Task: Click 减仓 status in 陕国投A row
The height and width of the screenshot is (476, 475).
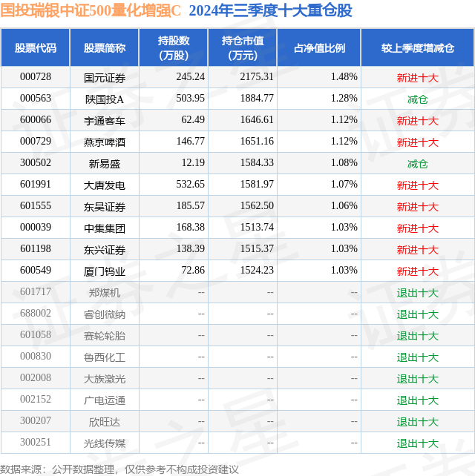Action: click(x=418, y=99)
